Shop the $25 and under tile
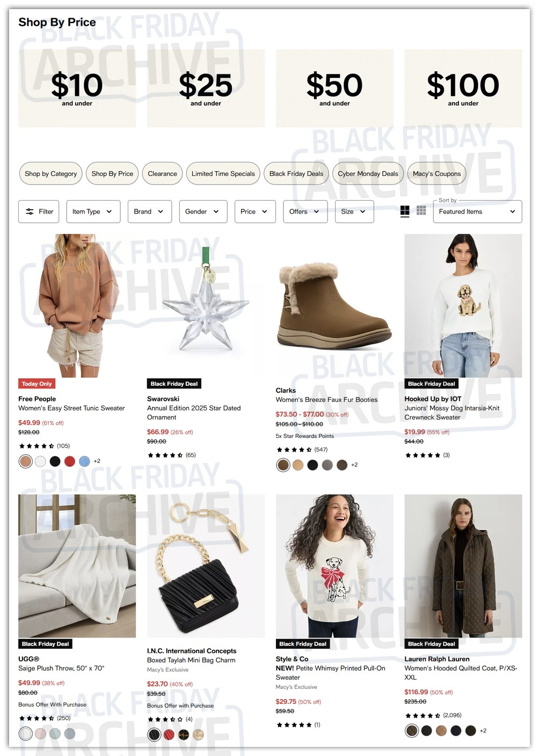The image size is (539, 756). (206, 89)
